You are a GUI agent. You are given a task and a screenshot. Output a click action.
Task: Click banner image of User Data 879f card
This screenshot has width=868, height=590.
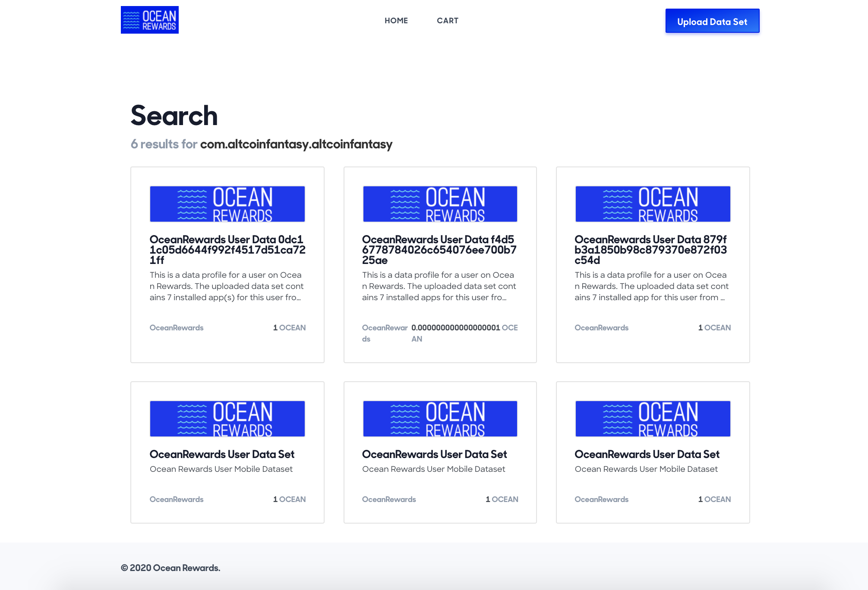click(x=653, y=204)
